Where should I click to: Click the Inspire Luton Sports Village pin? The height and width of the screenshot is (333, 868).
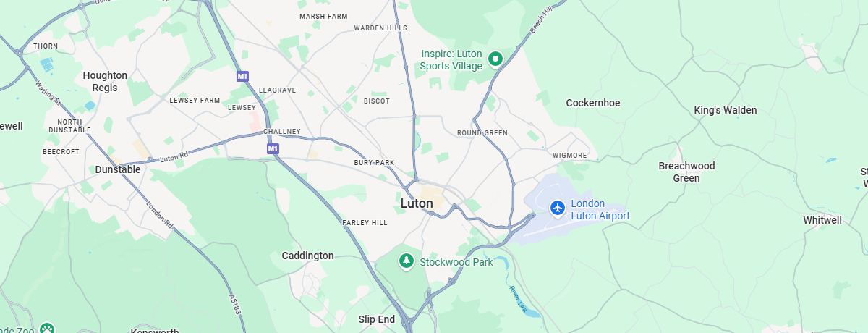click(495, 59)
